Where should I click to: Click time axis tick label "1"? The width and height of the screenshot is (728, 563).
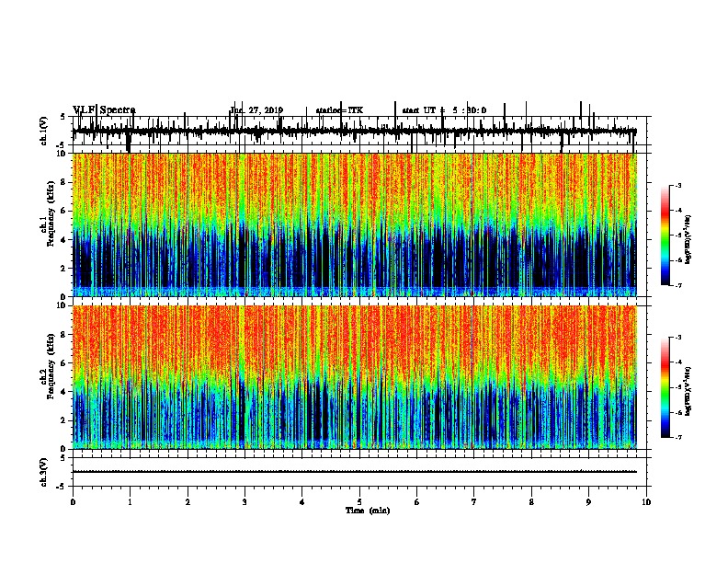[x=130, y=502]
